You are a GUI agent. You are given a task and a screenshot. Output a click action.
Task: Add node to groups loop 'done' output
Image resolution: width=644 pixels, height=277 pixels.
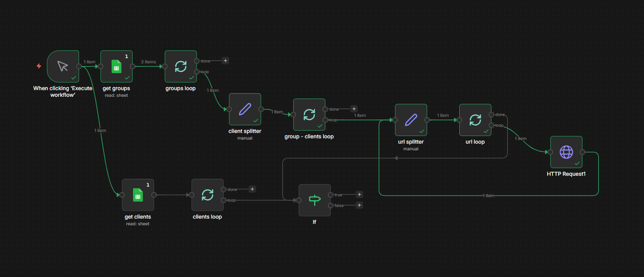tap(225, 61)
